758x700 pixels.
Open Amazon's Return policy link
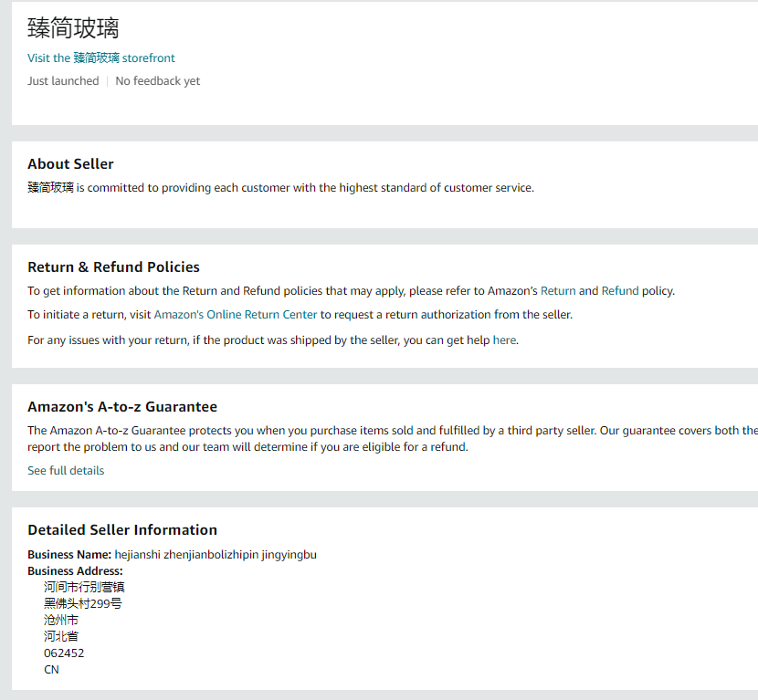(x=558, y=291)
